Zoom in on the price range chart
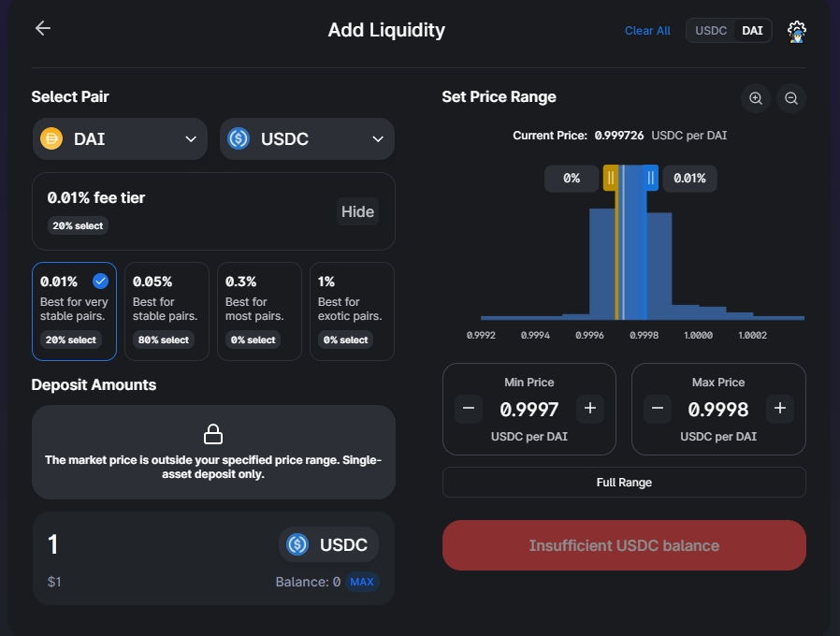Image resolution: width=840 pixels, height=636 pixels. [x=756, y=98]
